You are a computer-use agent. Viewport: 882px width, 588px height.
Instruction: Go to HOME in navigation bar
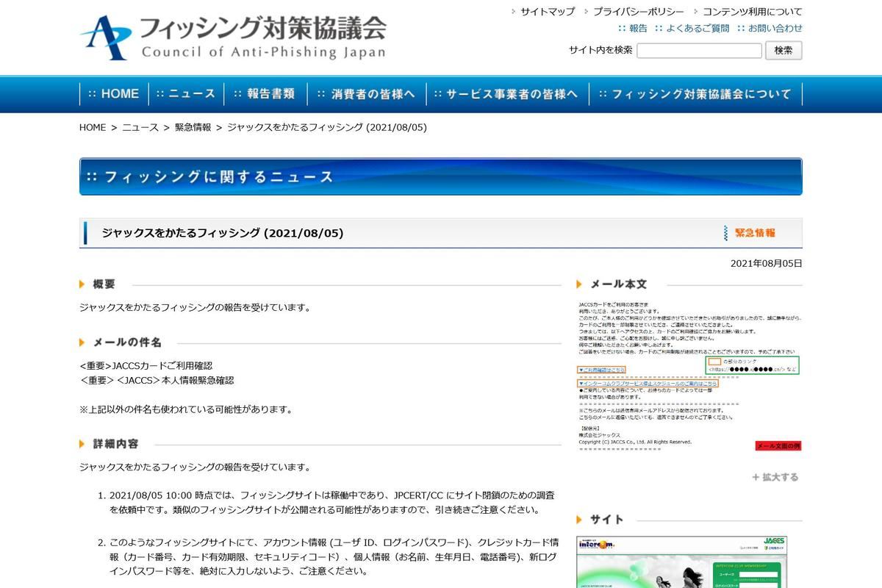click(114, 94)
